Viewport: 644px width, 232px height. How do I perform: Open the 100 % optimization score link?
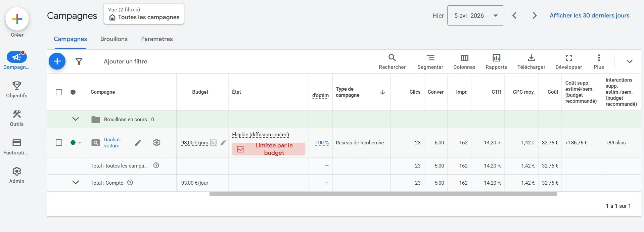pos(322,143)
